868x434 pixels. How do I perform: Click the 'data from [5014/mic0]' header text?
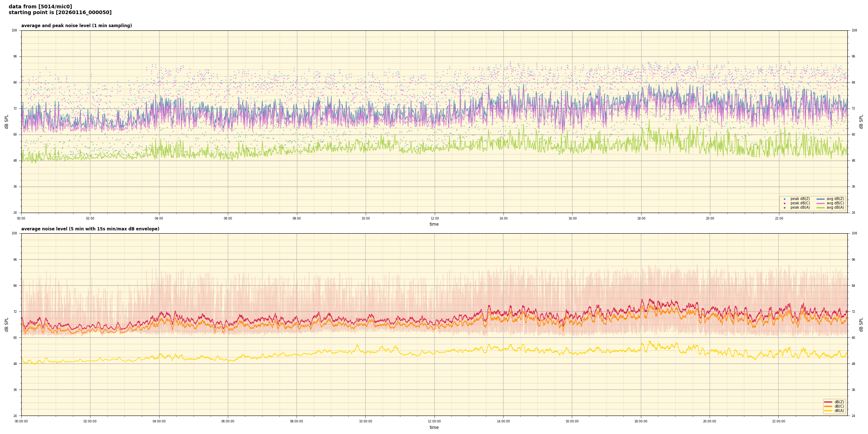click(x=40, y=7)
